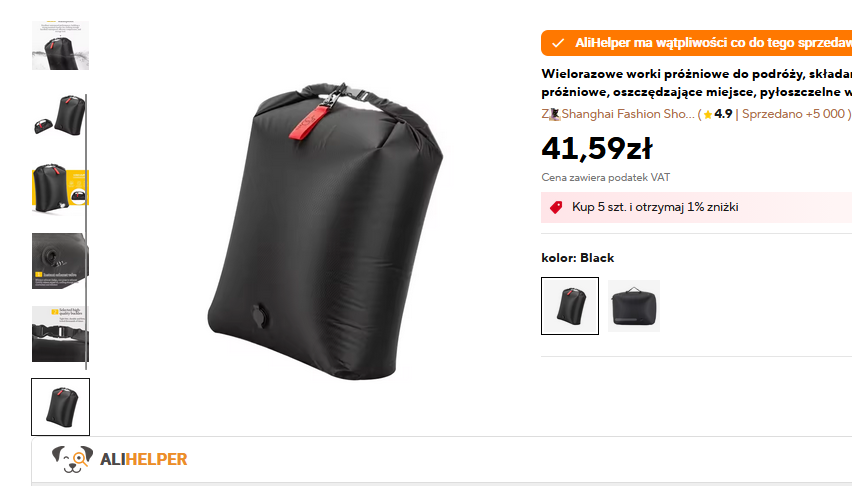
Task: Select the Black roll-top bag color variant
Action: (570, 306)
